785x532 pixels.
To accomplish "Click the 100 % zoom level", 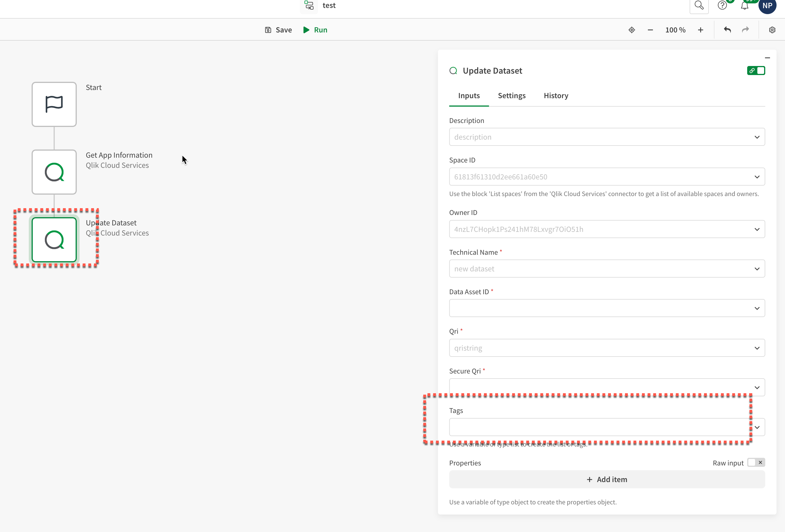I will 675,30.
